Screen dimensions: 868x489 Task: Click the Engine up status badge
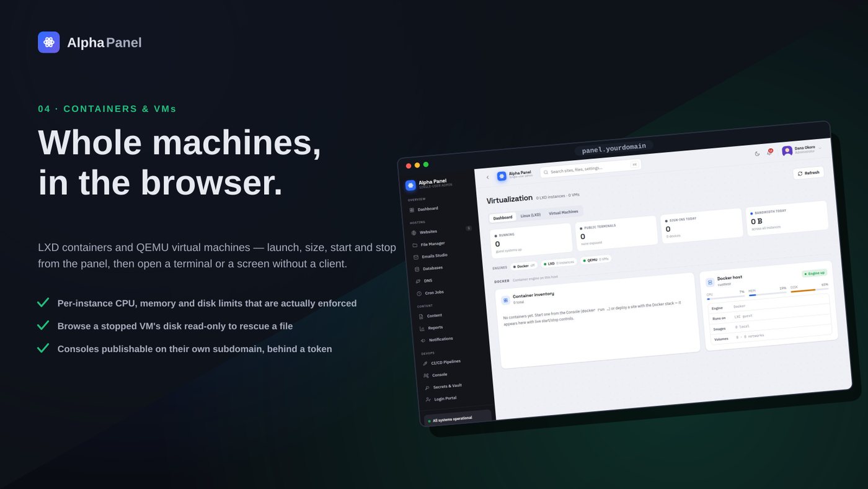[x=814, y=273]
